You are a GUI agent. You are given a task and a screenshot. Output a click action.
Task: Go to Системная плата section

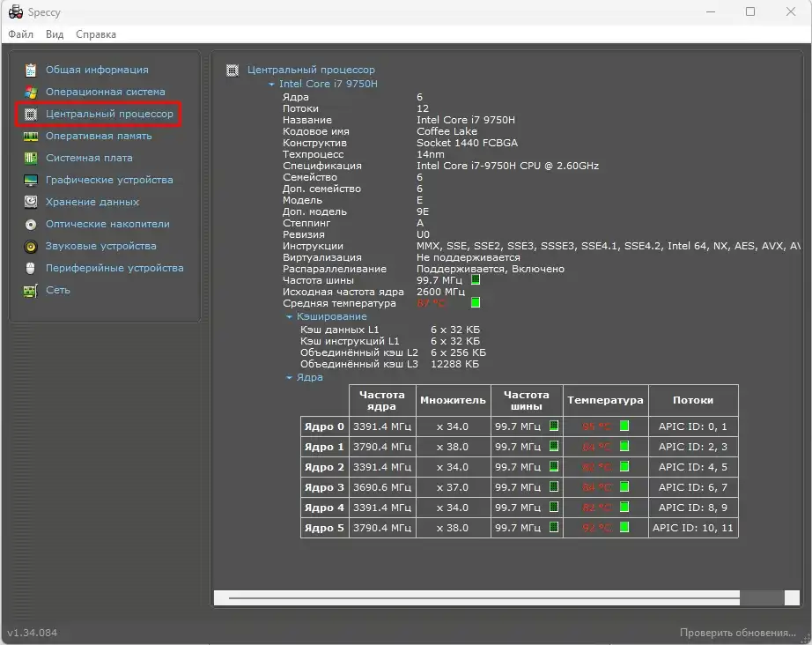[89, 158]
